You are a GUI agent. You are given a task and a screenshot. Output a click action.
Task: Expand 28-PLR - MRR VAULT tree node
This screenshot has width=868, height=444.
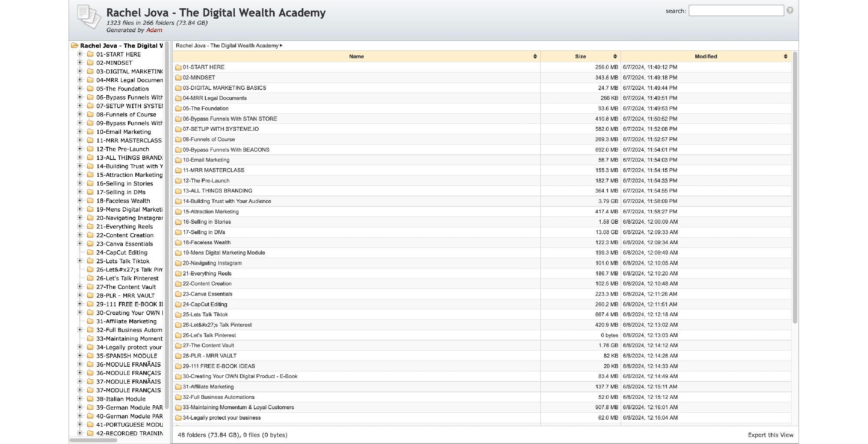80,295
